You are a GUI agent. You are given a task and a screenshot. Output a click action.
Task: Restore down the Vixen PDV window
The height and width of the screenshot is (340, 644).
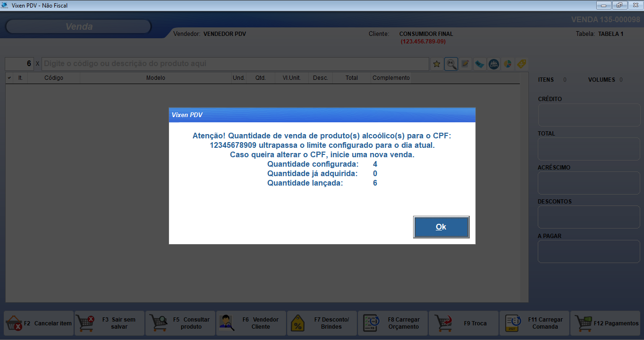pos(619,5)
